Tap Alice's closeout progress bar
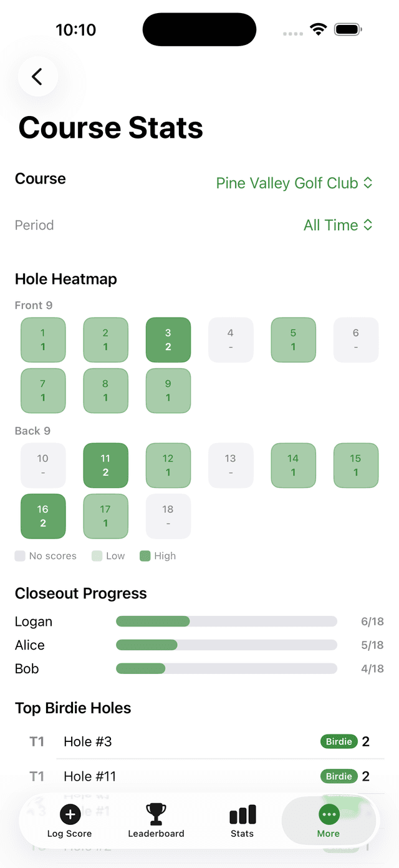 click(x=226, y=645)
